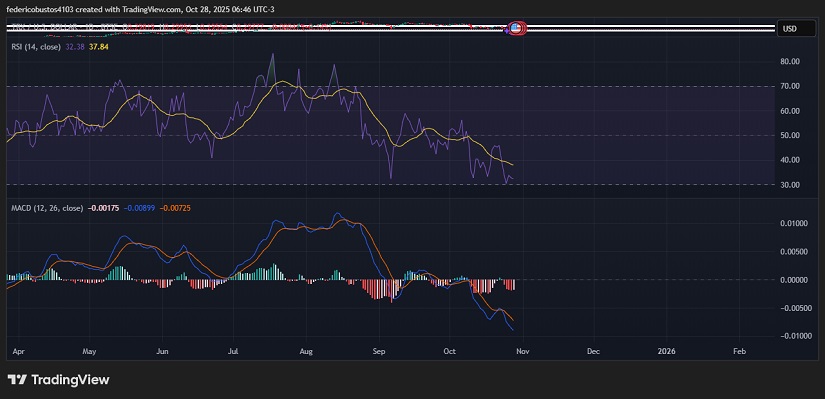Click the Oct label on time axis
The height and width of the screenshot is (399, 825).
[x=450, y=351]
